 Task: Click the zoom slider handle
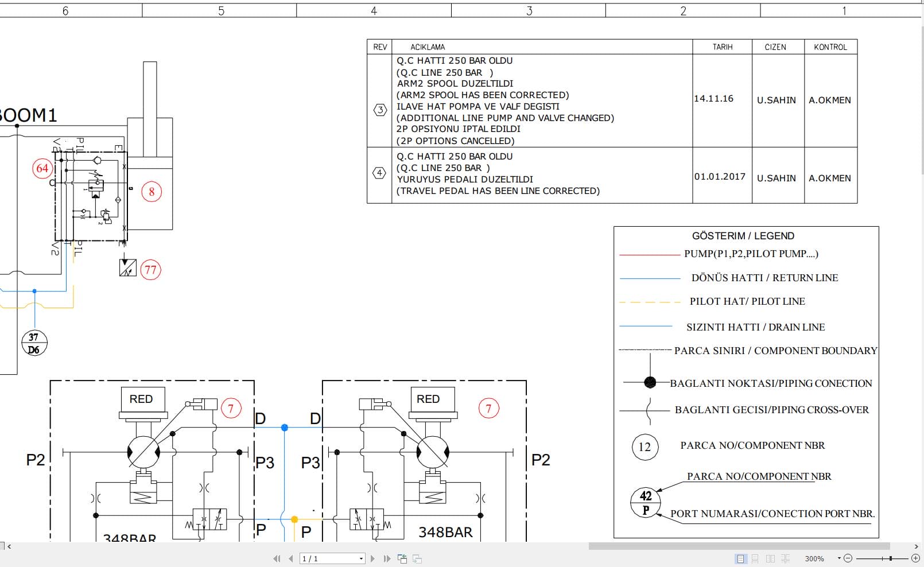[x=891, y=558]
